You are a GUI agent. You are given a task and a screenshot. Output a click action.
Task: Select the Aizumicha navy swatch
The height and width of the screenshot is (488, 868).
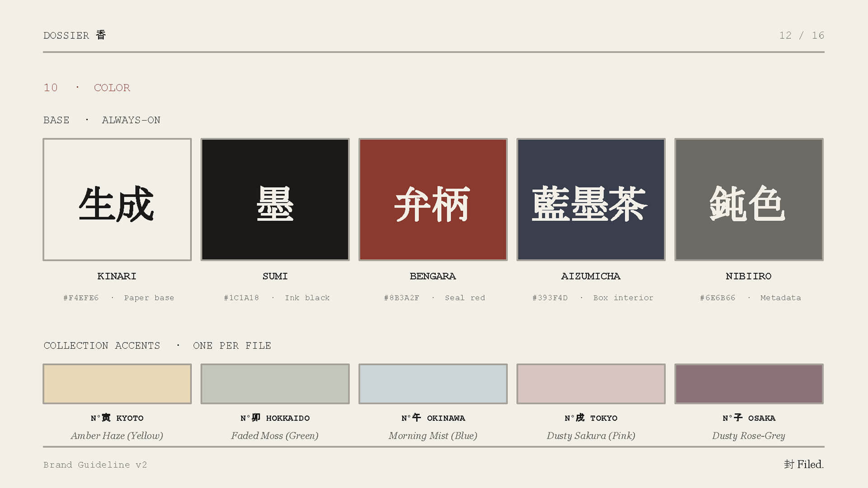(x=590, y=199)
